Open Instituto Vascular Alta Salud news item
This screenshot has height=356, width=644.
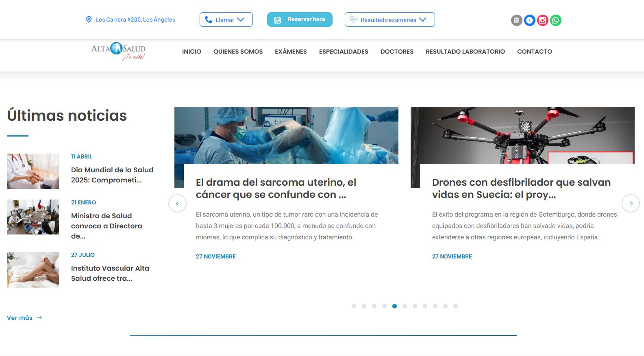point(110,273)
